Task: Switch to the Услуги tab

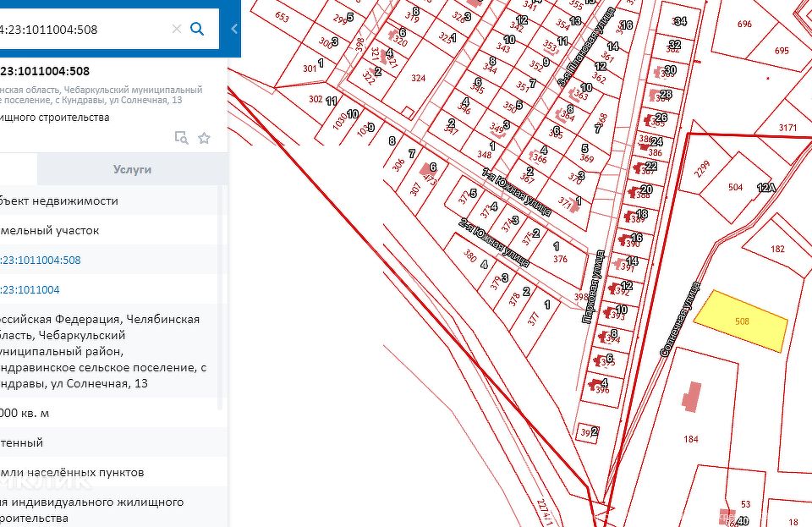Action: click(x=133, y=169)
